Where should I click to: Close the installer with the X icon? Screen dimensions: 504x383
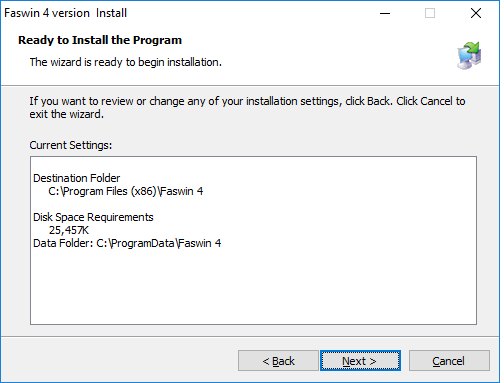476,13
